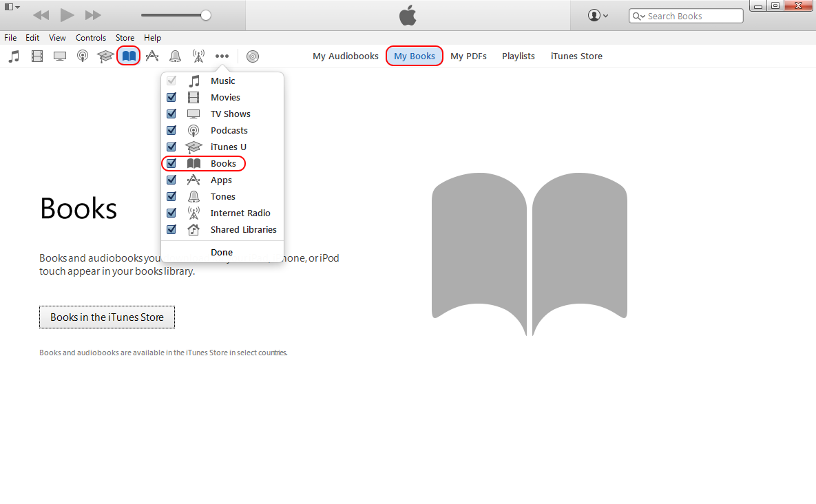This screenshot has width=816, height=504.
Task: Open the Music library icon in toolbar
Action: pos(14,56)
